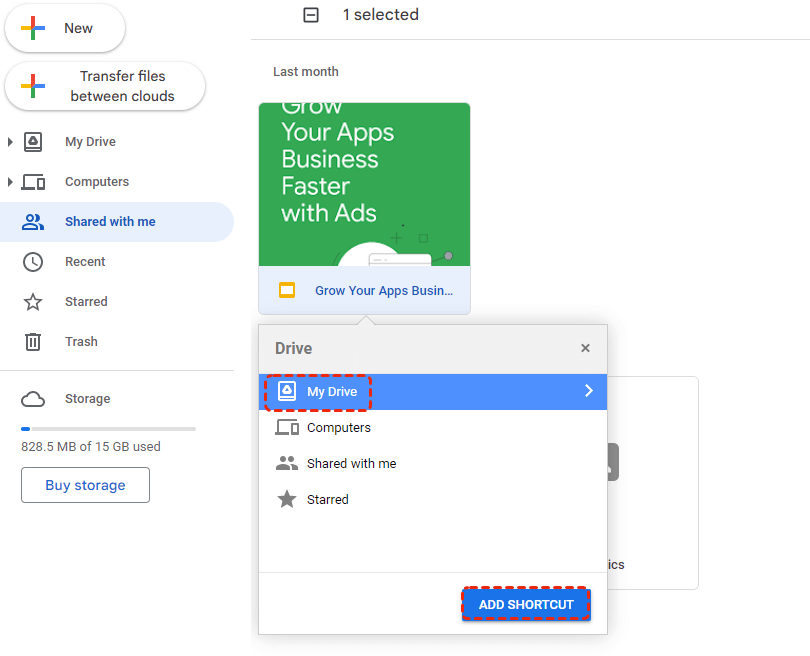Viewport: 810px width, 656px height.
Task: Select Computers in the dialog list
Action: 433,428
